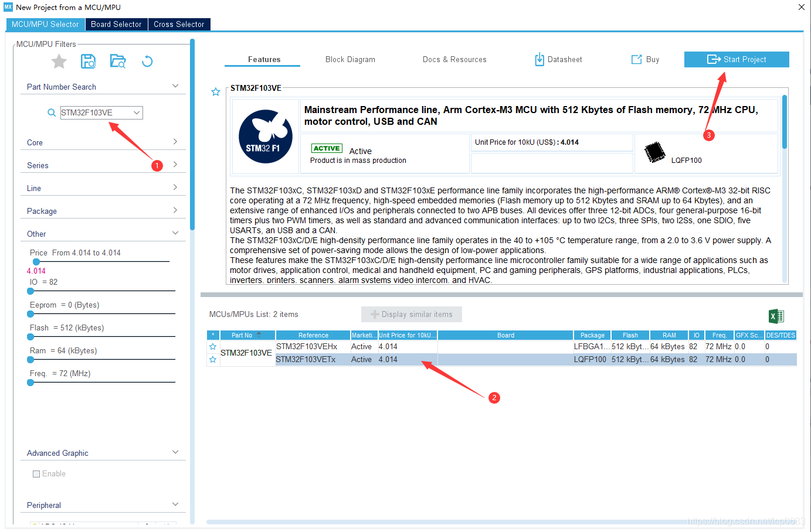This screenshot has width=811, height=532.
Task: Click Display similar items button
Action: (x=412, y=315)
